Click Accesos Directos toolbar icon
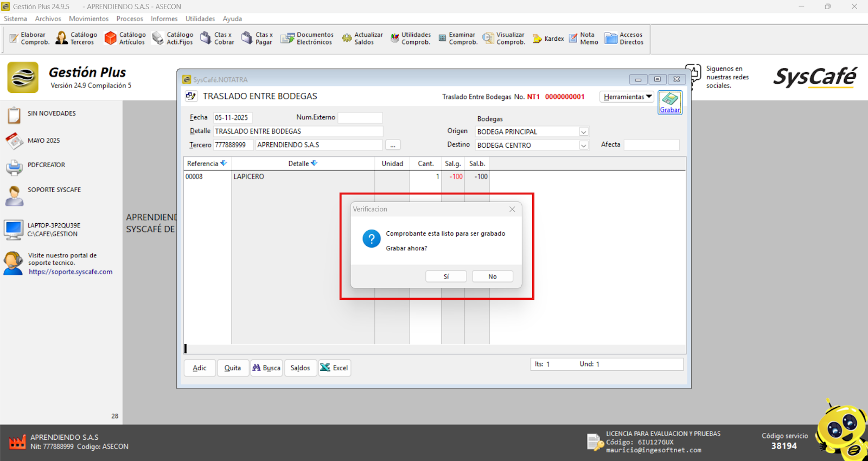This screenshot has width=868, height=461. [x=624, y=38]
